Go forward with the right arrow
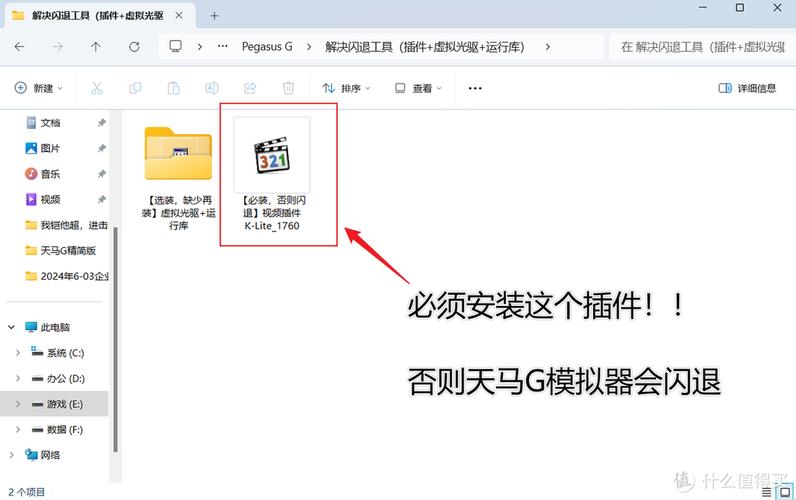The image size is (796, 500). click(x=58, y=47)
